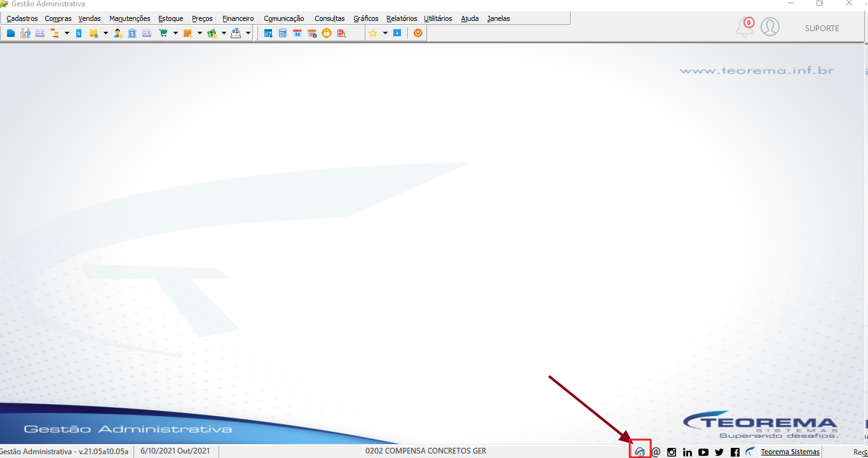Image resolution: width=868 pixels, height=458 pixels.
Task: Open the Twitter icon in status bar
Action: coord(719,452)
